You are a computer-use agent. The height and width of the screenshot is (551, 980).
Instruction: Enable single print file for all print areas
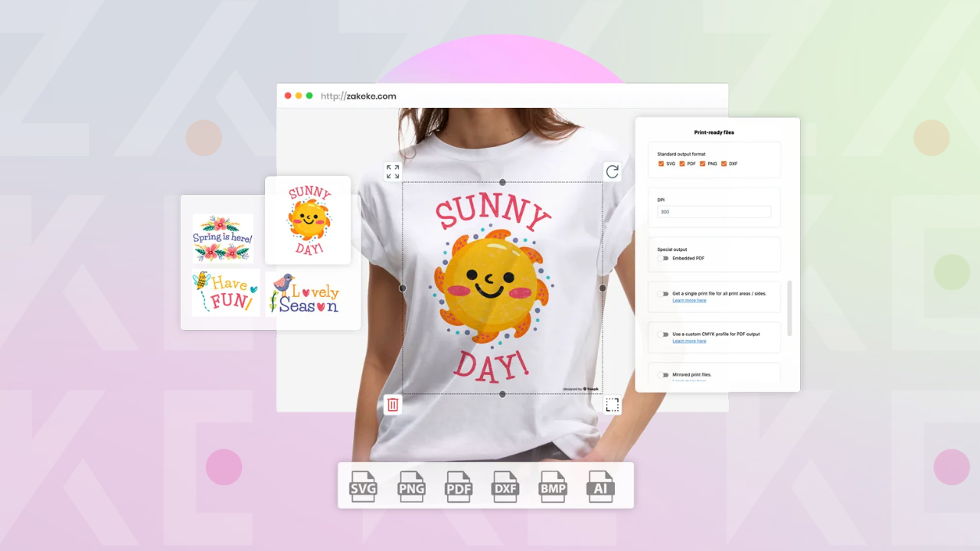click(x=665, y=294)
